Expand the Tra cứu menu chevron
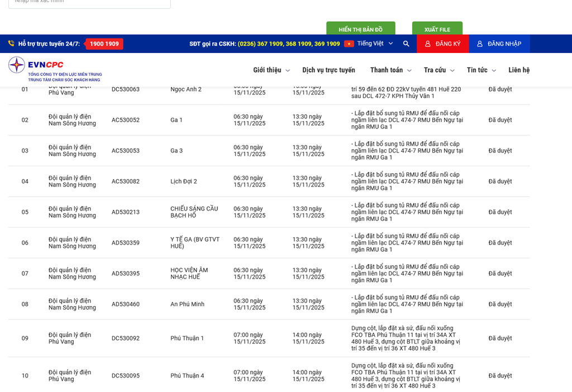 pos(452,71)
